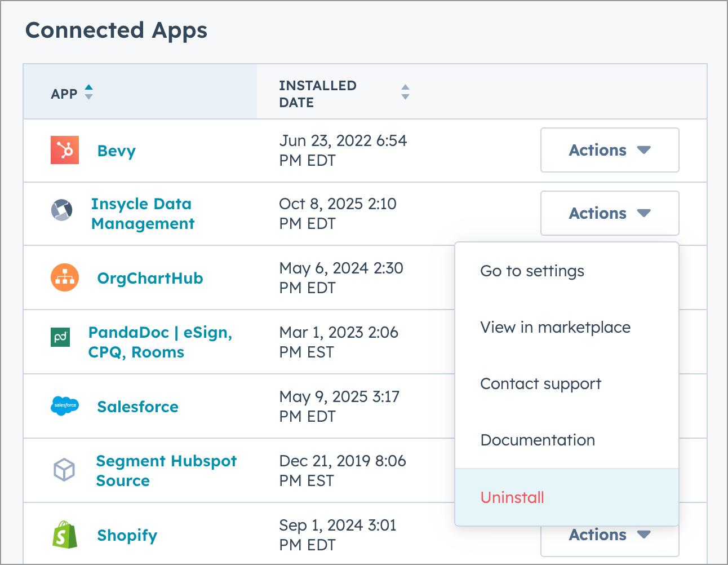Open the Salesforce app link
The height and width of the screenshot is (565, 728).
click(137, 407)
